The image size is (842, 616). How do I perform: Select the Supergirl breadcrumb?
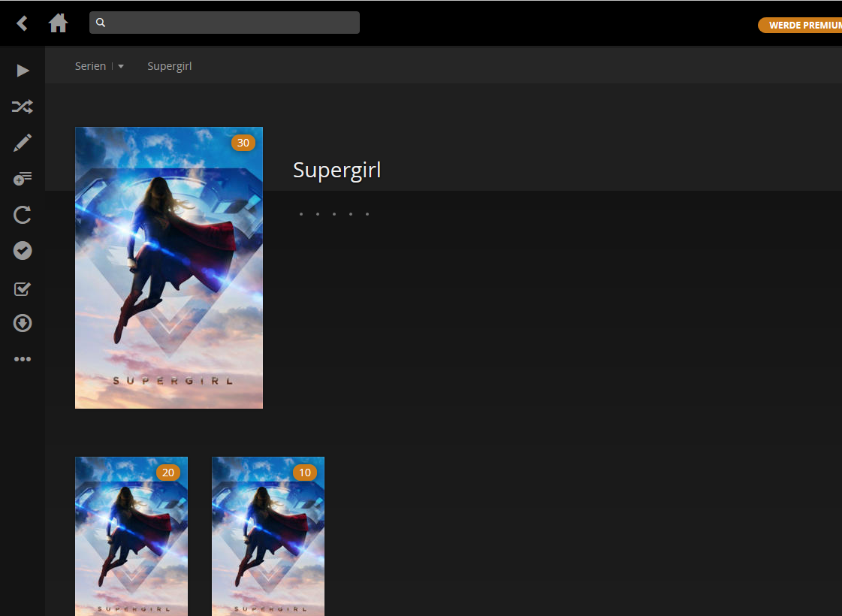click(x=170, y=66)
